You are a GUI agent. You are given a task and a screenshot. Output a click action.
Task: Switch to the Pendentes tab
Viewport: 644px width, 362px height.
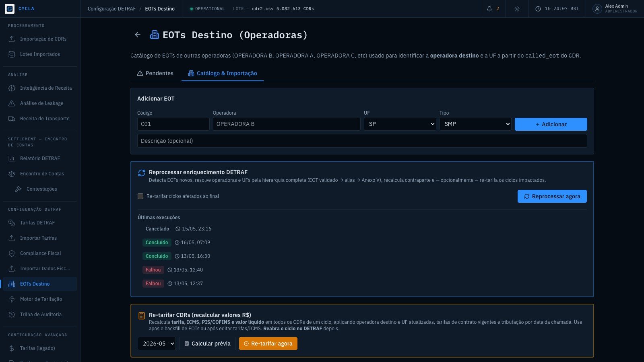point(155,73)
